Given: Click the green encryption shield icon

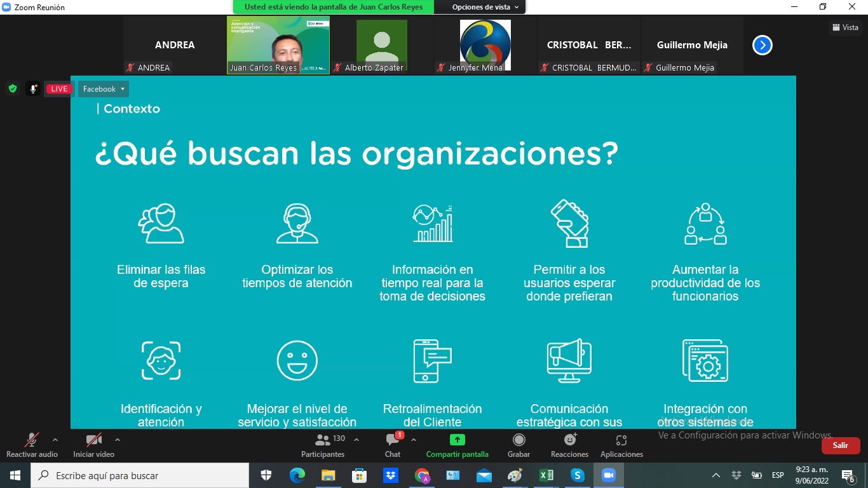Looking at the screenshot, I should [x=13, y=89].
